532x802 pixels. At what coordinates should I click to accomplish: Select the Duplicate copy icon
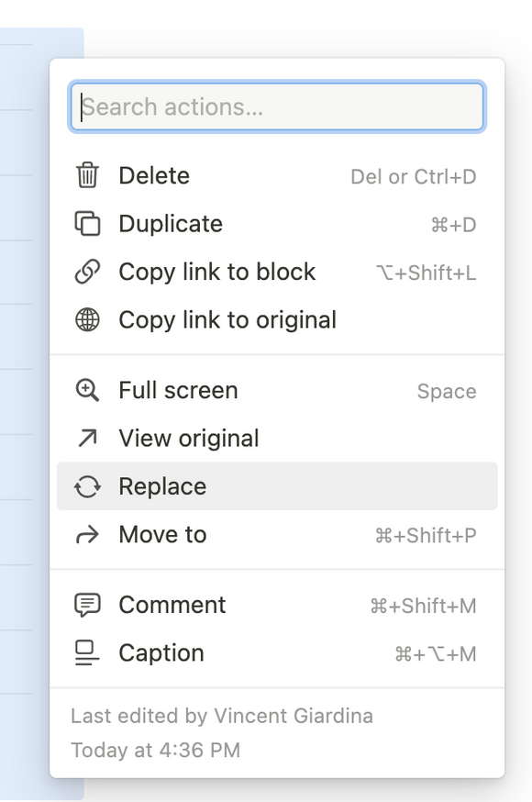coord(87,224)
